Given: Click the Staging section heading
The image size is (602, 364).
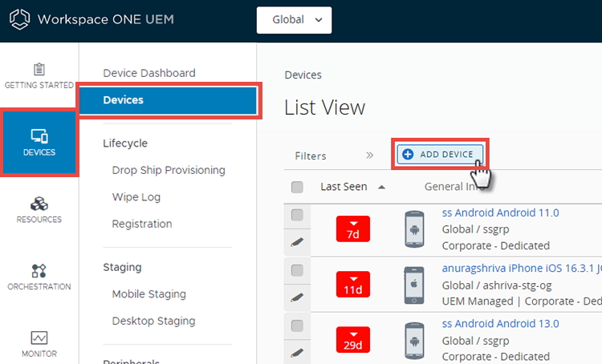Looking at the screenshot, I should [x=122, y=267].
